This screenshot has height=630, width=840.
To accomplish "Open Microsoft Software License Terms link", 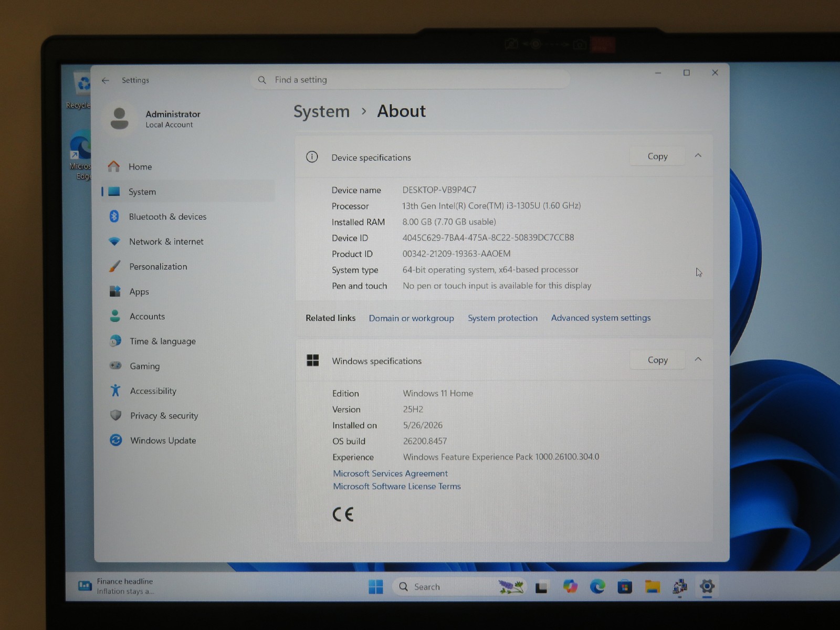I will [x=397, y=486].
